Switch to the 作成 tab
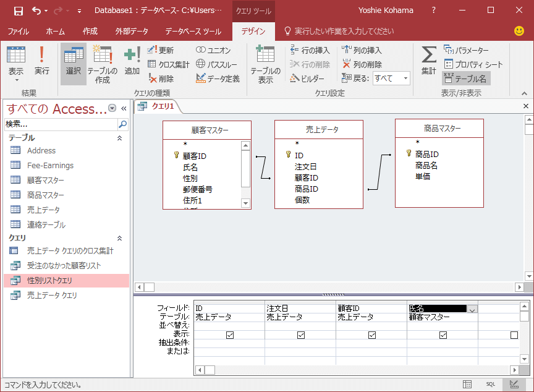 point(90,32)
